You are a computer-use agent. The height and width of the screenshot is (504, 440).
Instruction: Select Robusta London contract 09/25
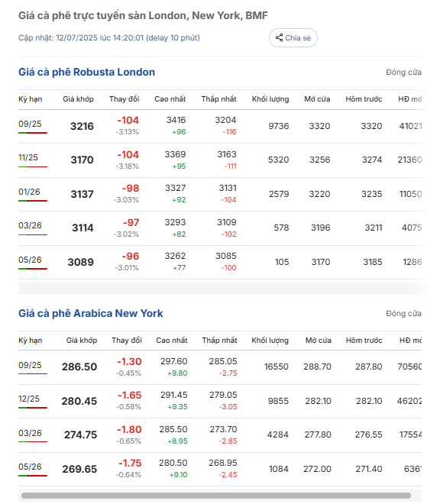point(30,124)
